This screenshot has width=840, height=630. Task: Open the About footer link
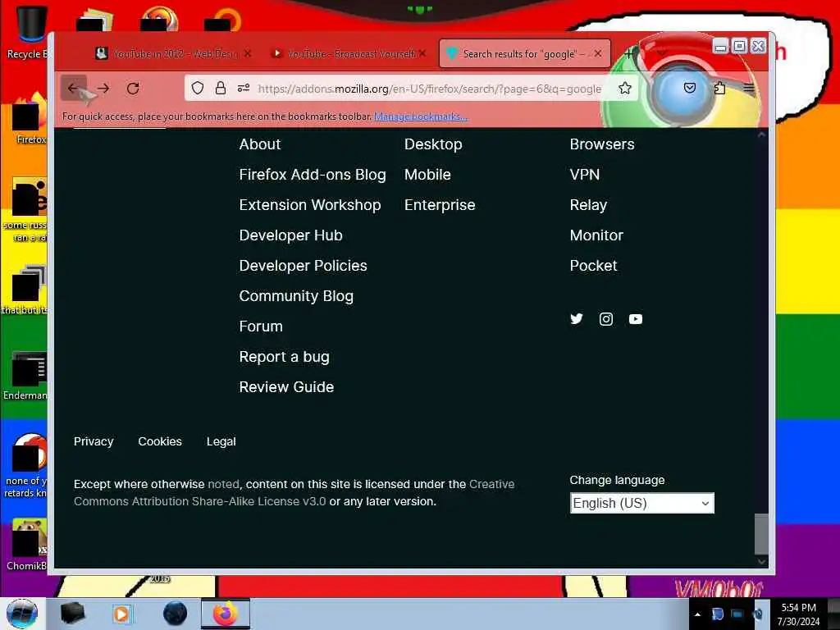[260, 144]
